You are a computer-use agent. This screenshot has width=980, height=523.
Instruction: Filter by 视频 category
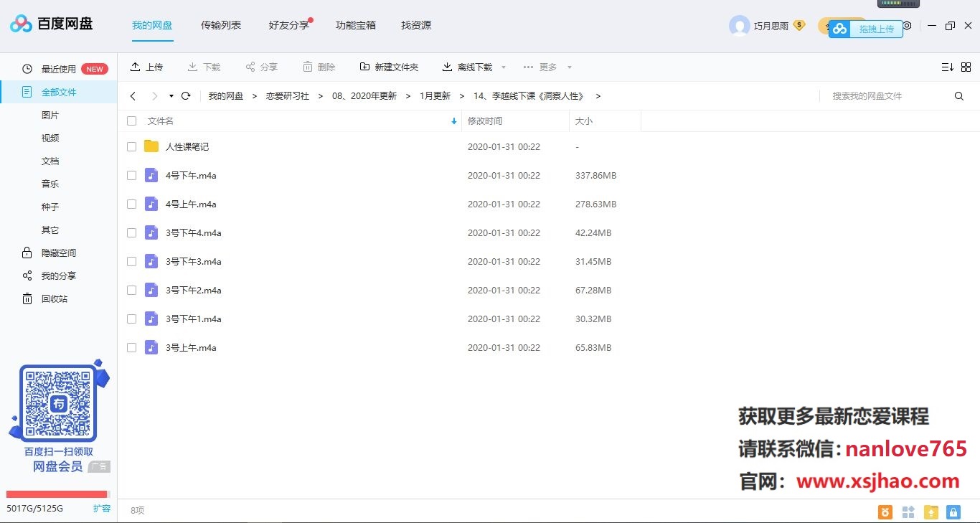click(x=50, y=138)
